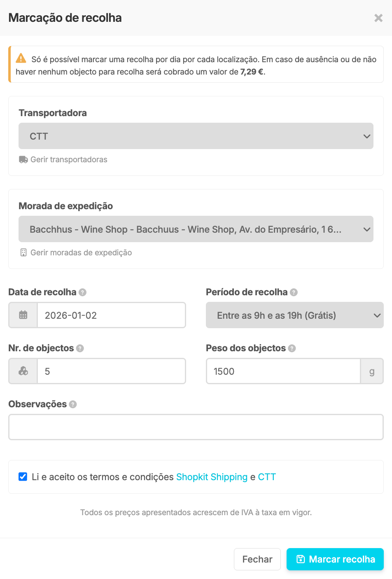Click help icon next to Data de recolha
The height and width of the screenshot is (579, 392).
83,292
